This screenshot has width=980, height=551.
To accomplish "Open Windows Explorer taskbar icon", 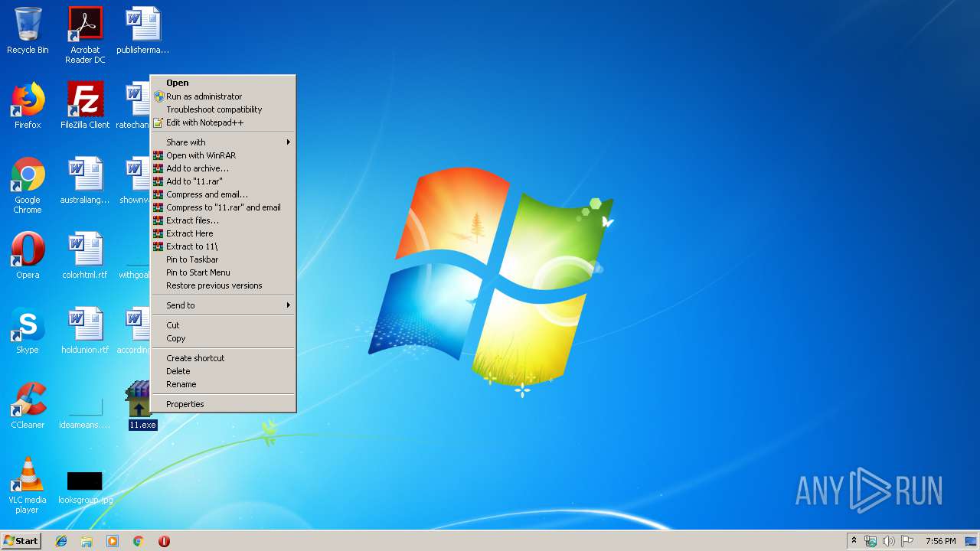I will click(x=87, y=541).
